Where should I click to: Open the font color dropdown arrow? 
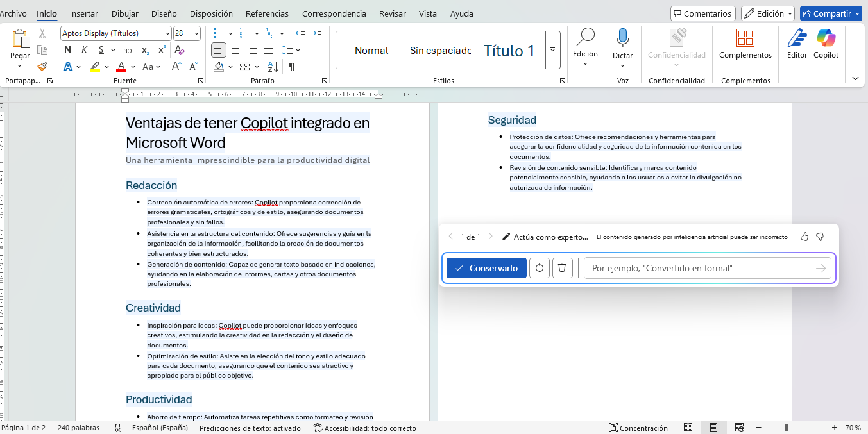pyautogui.click(x=133, y=67)
